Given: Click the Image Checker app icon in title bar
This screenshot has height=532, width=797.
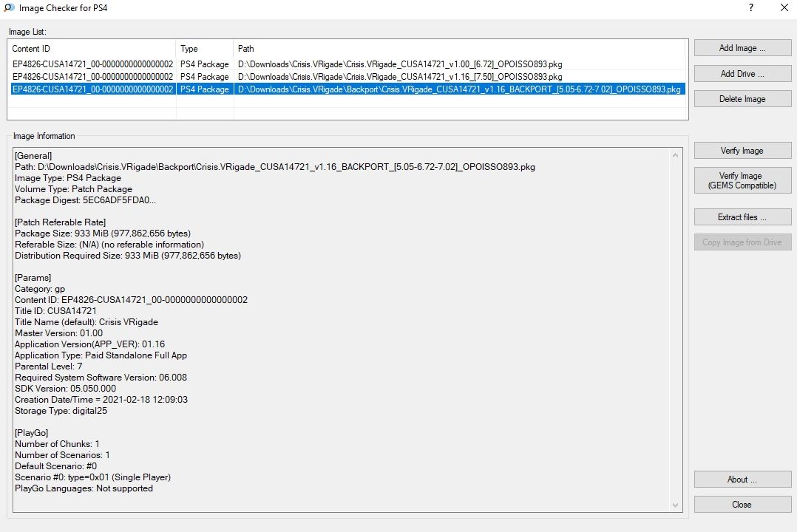Looking at the screenshot, I should [9, 7].
